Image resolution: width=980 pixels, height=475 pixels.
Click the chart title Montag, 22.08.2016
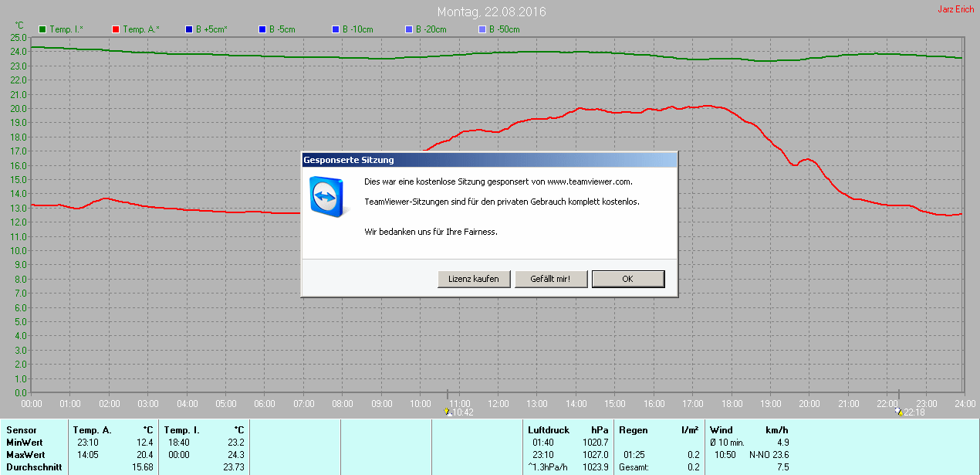pos(492,12)
